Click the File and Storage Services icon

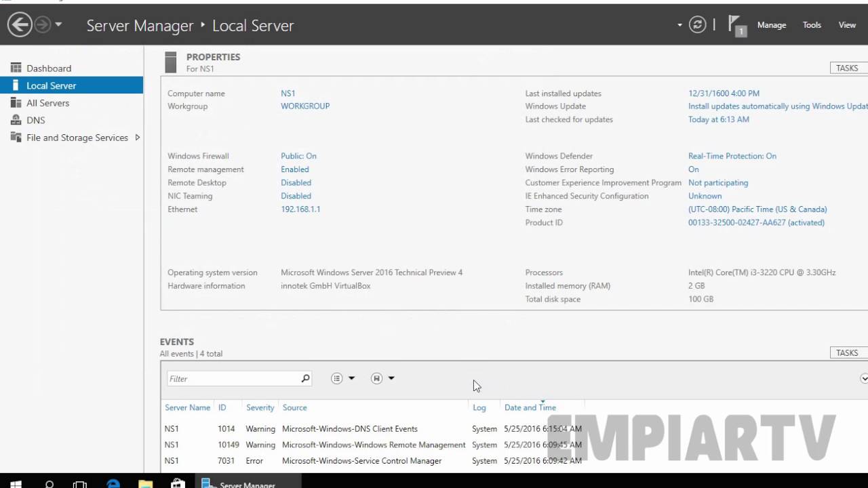[x=16, y=137]
